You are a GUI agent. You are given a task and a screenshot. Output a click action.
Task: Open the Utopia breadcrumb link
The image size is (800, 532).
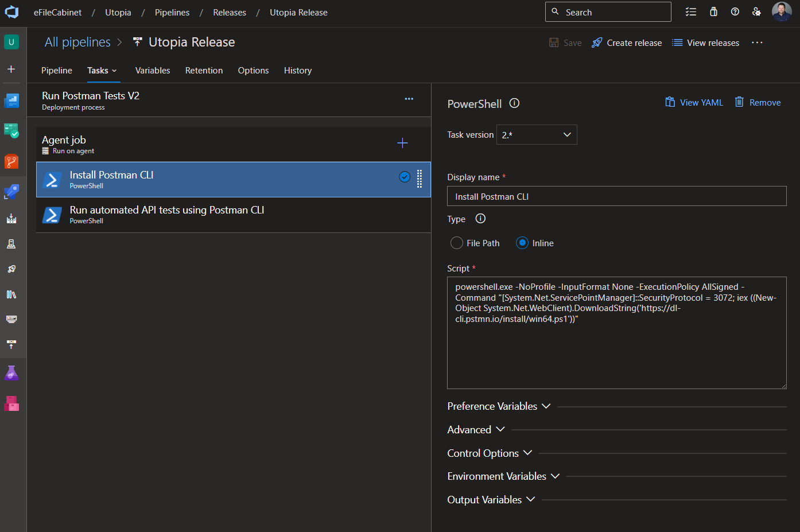(118, 13)
